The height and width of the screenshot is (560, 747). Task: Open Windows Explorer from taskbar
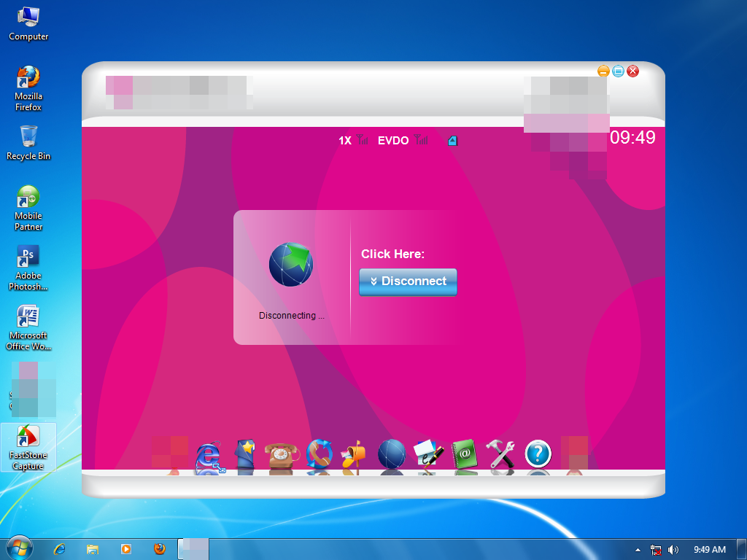pos(93,549)
